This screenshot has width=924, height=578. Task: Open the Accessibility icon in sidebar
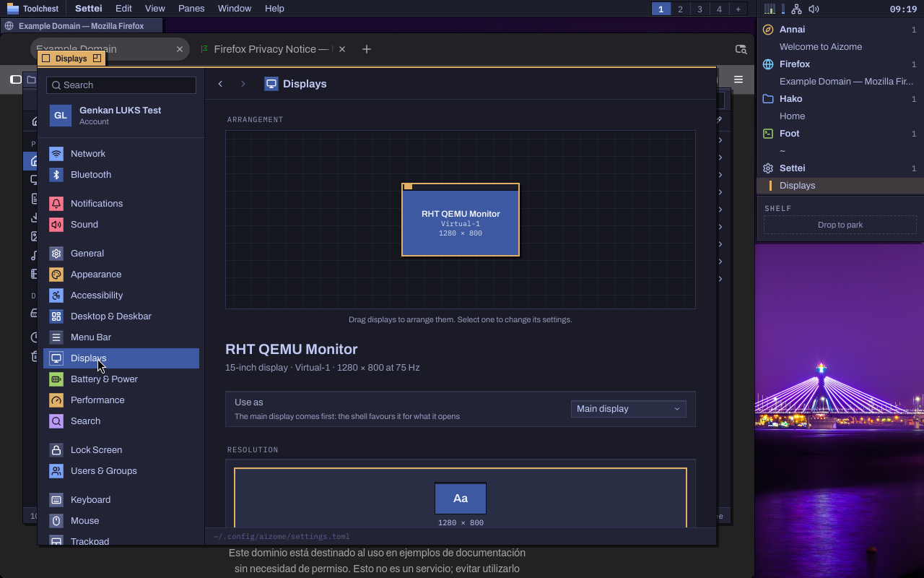coord(56,296)
